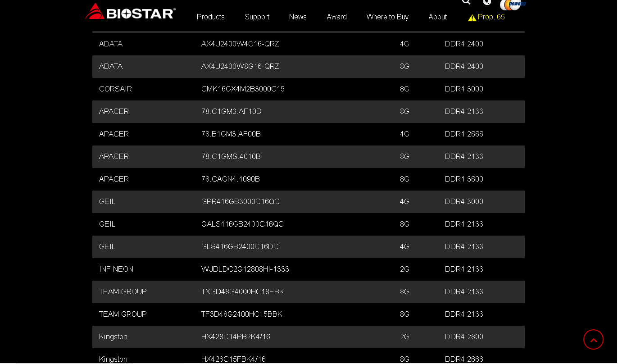Viewport: 618px width, 364px height.
Task: Select model 78.B1GM3.AF00B
Action: point(231,134)
